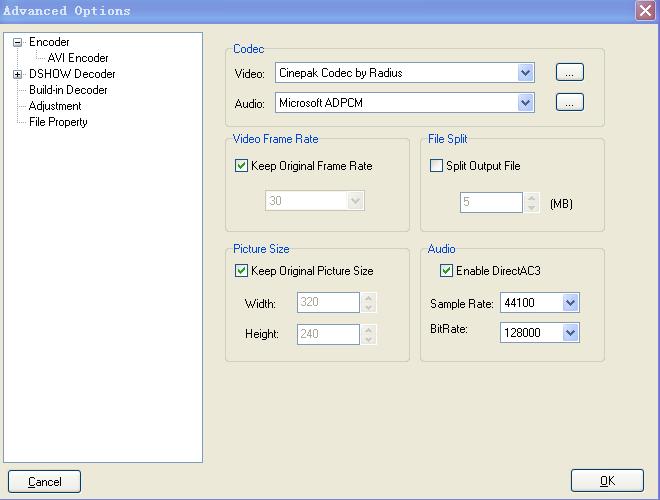Collapse the Encoder tree node
Image resolution: width=660 pixels, height=500 pixels.
tap(17, 42)
